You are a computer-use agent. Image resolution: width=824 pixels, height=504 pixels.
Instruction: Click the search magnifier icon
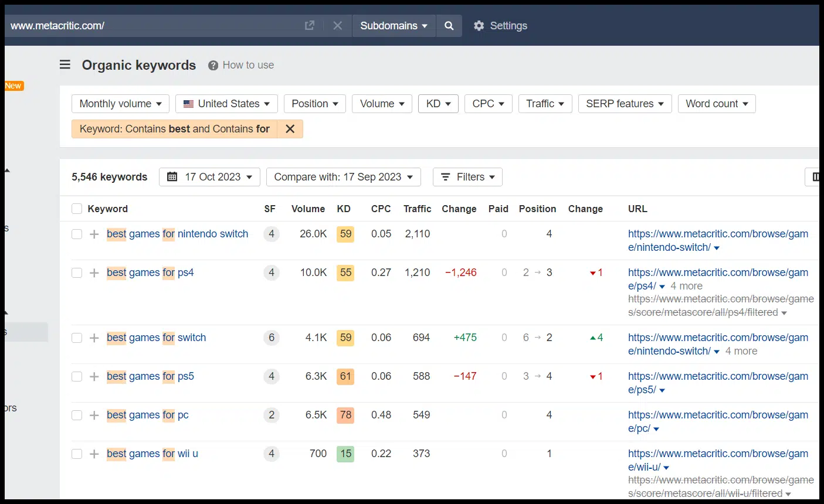click(449, 26)
